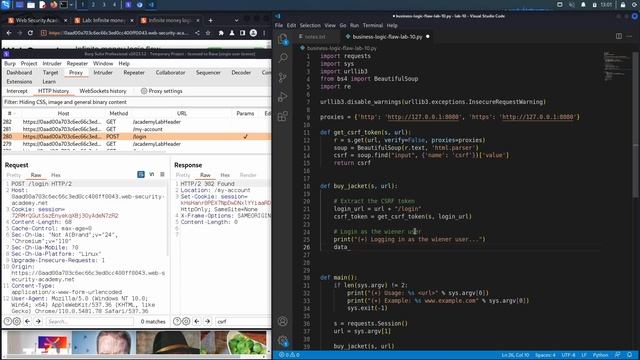Screen dimensions: 640x360
Task: Open the Request search settings gear
Action: (x=17, y=321)
